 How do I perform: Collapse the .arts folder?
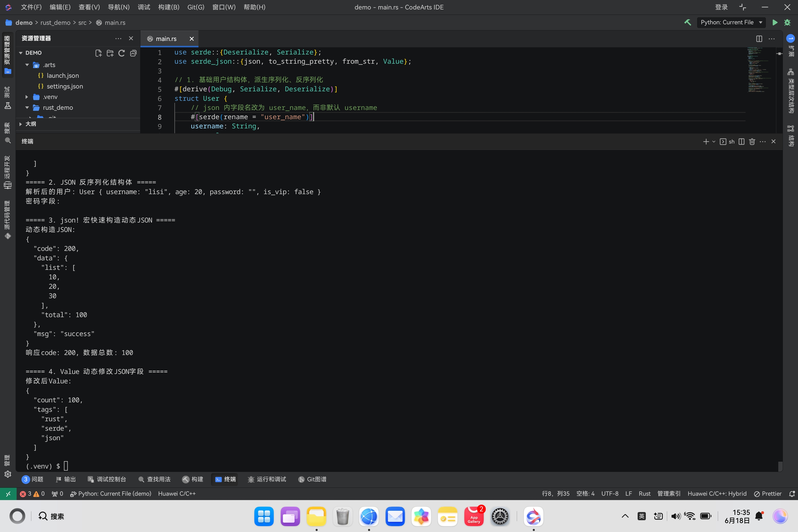pos(27,65)
